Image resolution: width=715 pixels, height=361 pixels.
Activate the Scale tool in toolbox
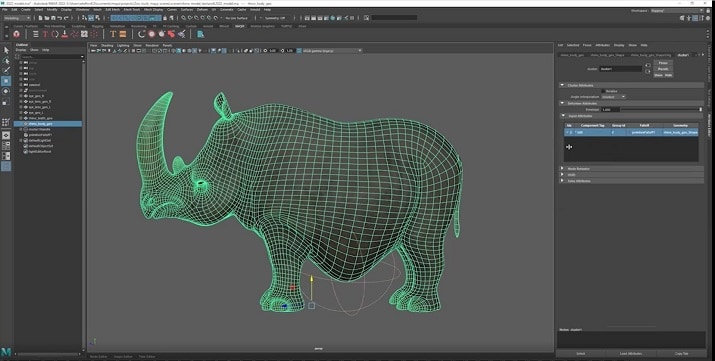pos(6,102)
